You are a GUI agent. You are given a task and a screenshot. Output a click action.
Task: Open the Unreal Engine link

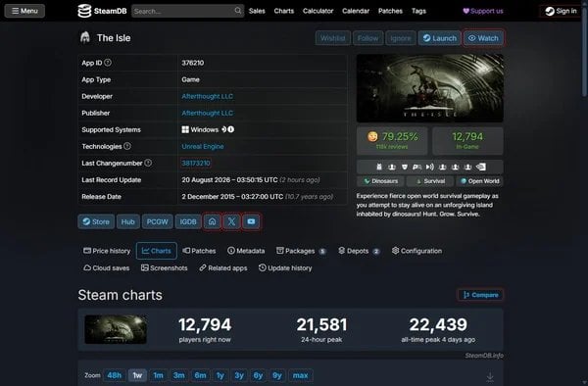click(x=203, y=146)
